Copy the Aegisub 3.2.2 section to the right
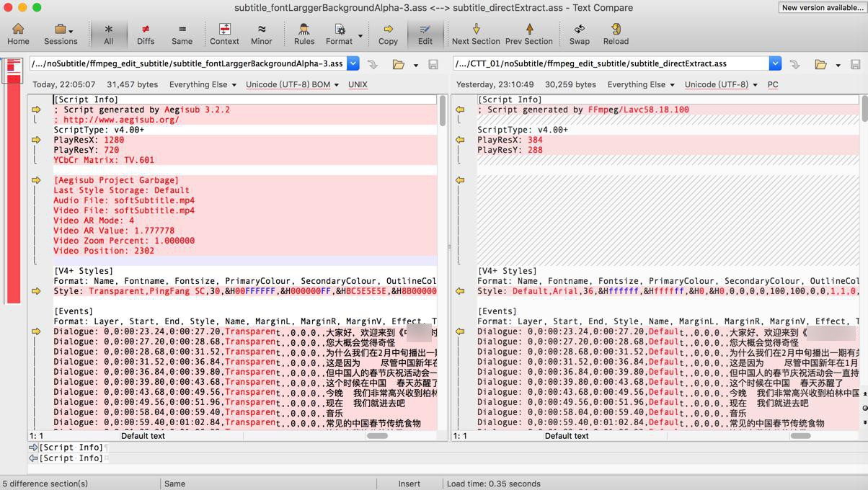 [x=36, y=110]
